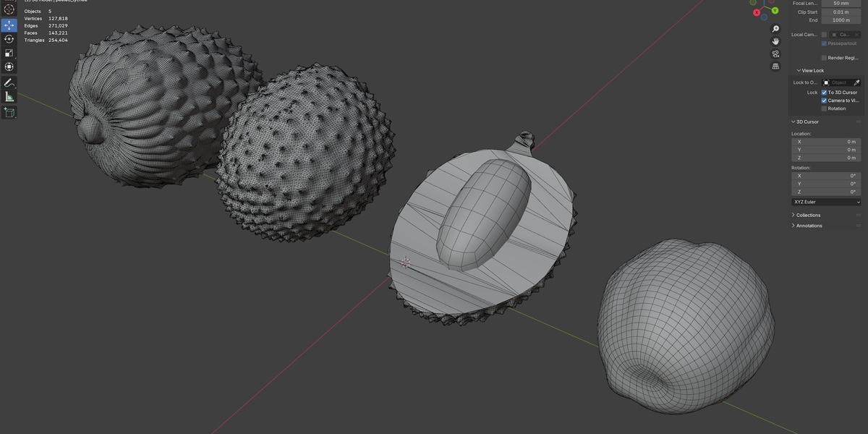Enable the Rotation lock checkbox
This screenshot has height=434, width=868.
[x=824, y=109]
